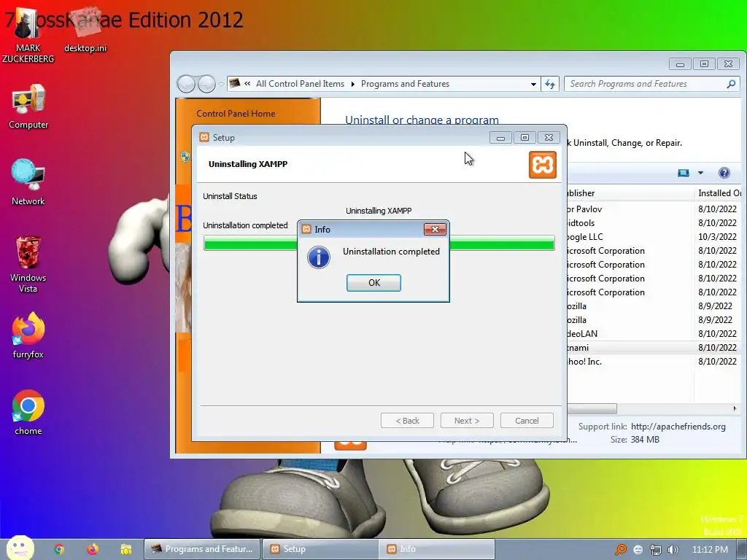The image size is (747, 560).
Task: Open the views dropdown arrow
Action: coord(700,173)
